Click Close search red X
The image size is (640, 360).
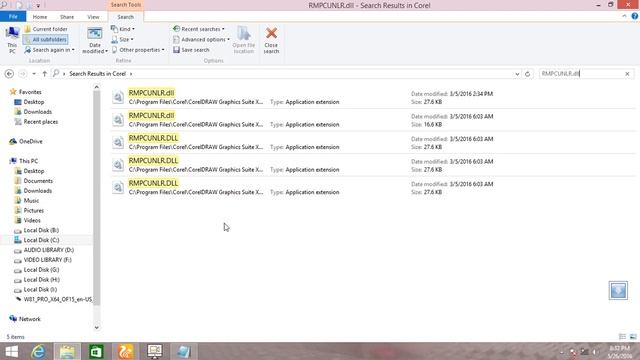pos(271,40)
